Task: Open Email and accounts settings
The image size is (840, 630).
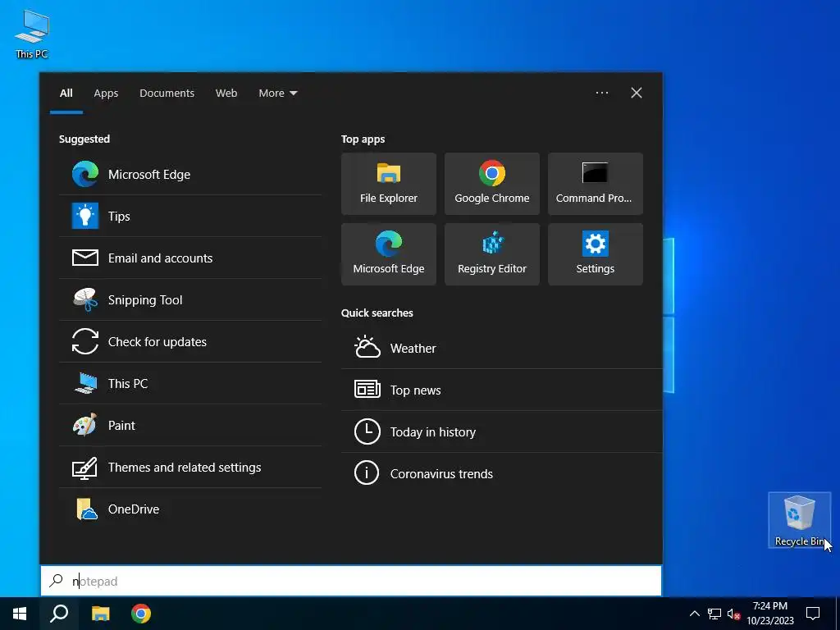Action: coord(190,258)
